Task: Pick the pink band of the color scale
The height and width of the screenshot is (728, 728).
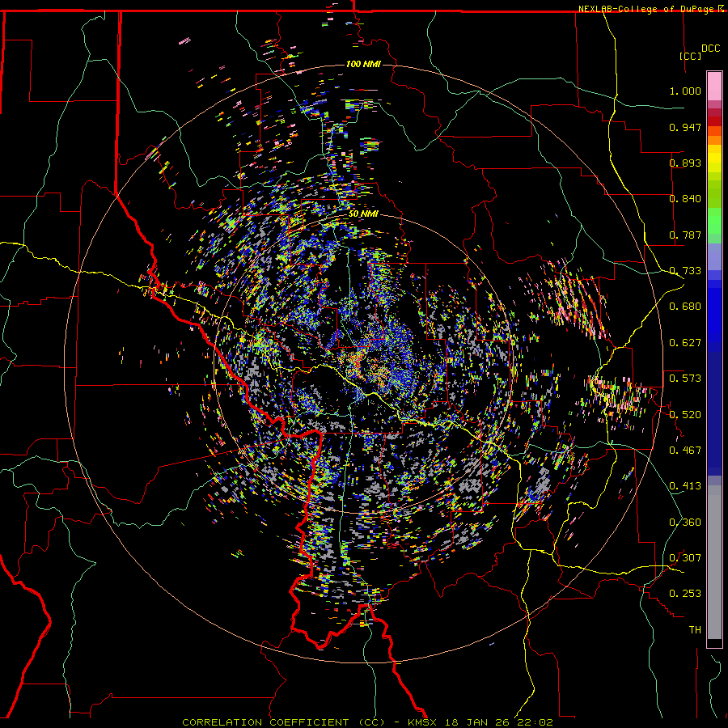Action: (714, 87)
